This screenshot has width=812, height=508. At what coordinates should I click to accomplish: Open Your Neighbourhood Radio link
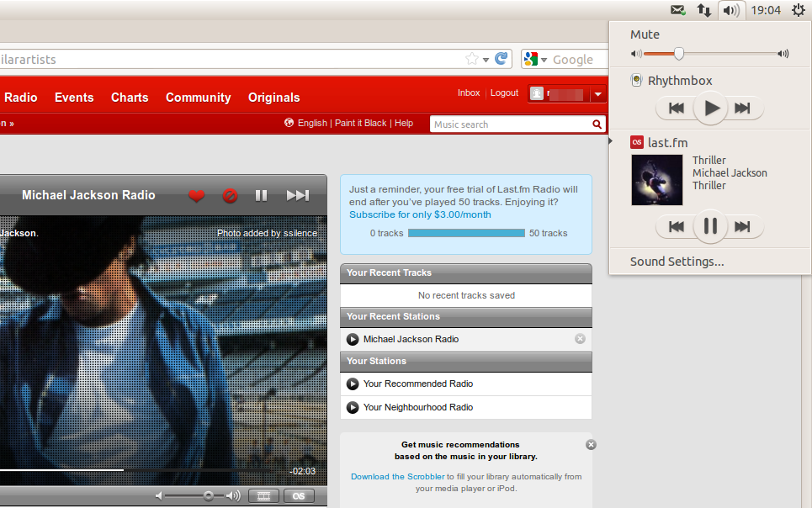(418, 408)
